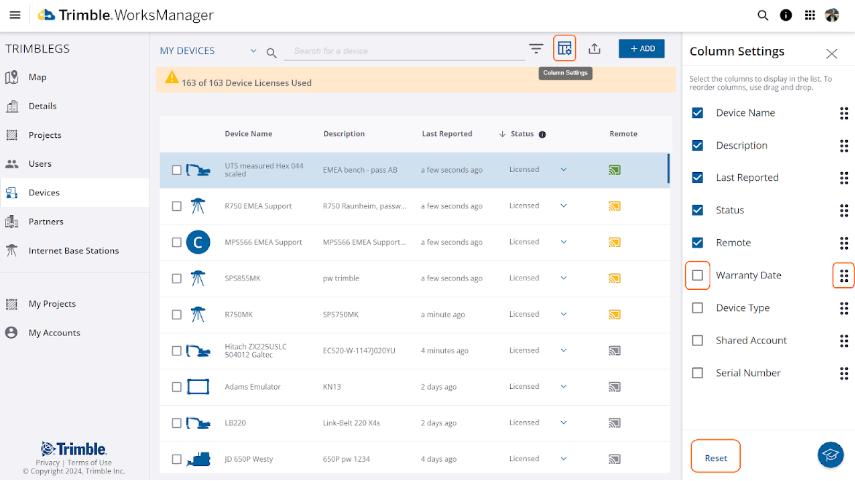Screen dimensions: 855x481
Task: Select the R750MK device row checkbox
Action: (177, 314)
